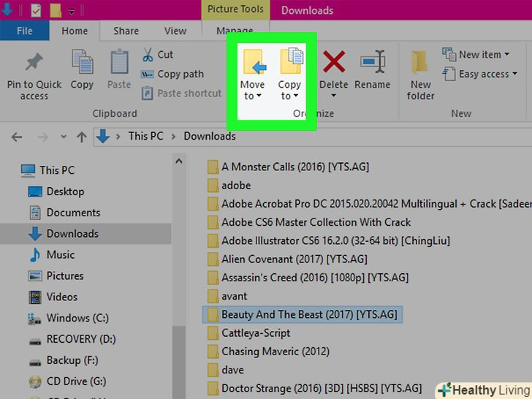Select the Cattleya-Script folder
This screenshot has width=532, height=399.
click(248, 333)
